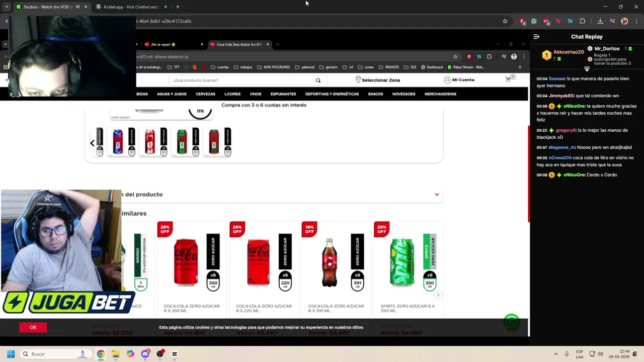Open a new tab in outer Chrome
Image resolution: width=644 pixels, height=362 pixels.
coord(178,7)
